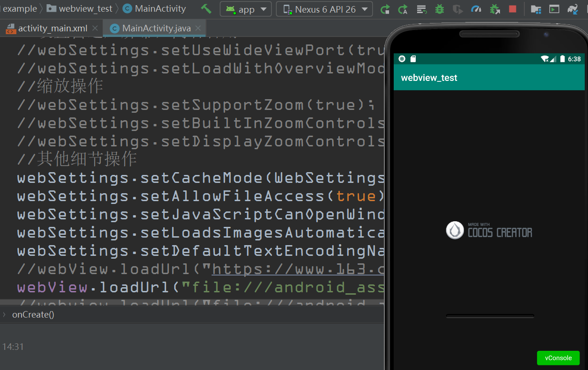Open the app run configuration dropdown
Image resolution: width=588 pixels, height=370 pixels.
[x=246, y=9]
